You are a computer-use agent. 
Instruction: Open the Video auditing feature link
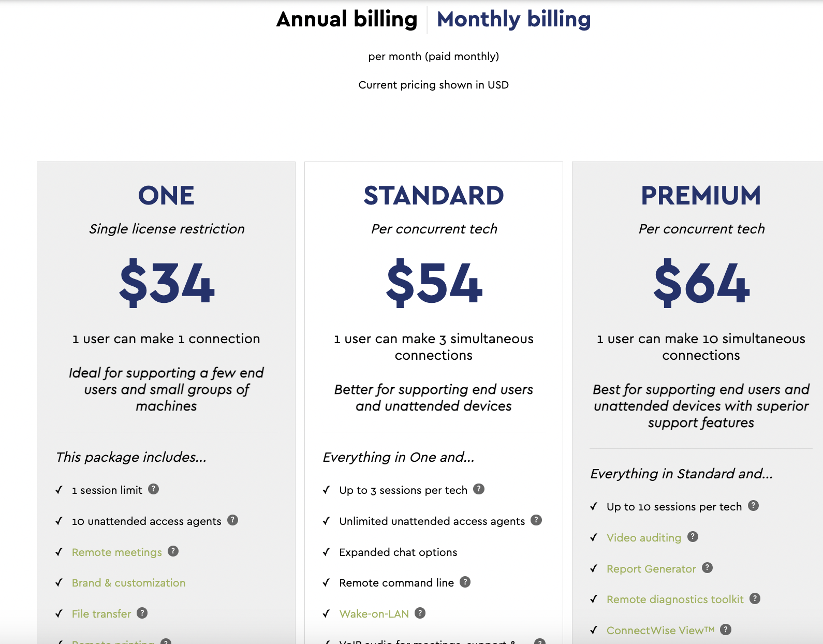click(x=644, y=538)
